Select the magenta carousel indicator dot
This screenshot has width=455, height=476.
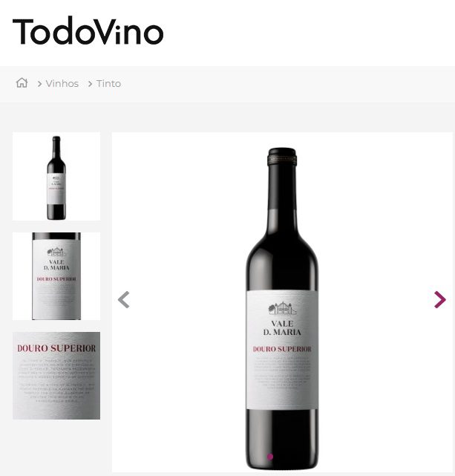pyautogui.click(x=270, y=457)
